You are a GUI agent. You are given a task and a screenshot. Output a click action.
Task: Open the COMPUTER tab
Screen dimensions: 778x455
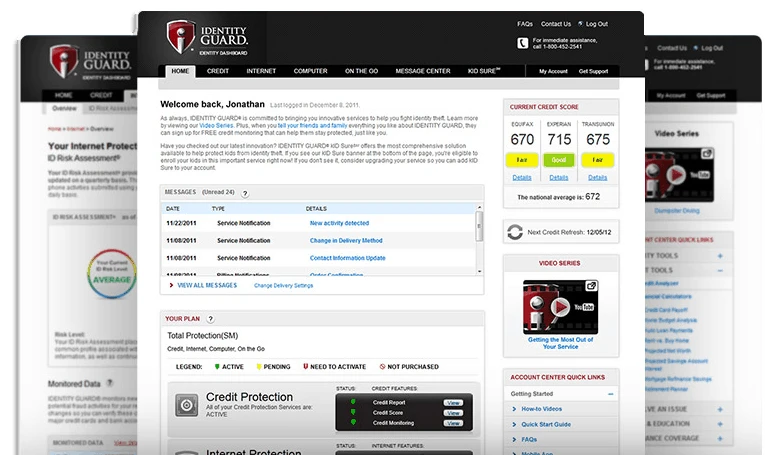[311, 71]
